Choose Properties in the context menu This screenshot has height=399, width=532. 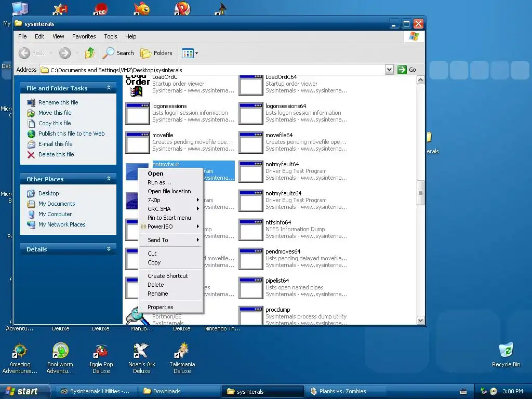(x=170, y=307)
